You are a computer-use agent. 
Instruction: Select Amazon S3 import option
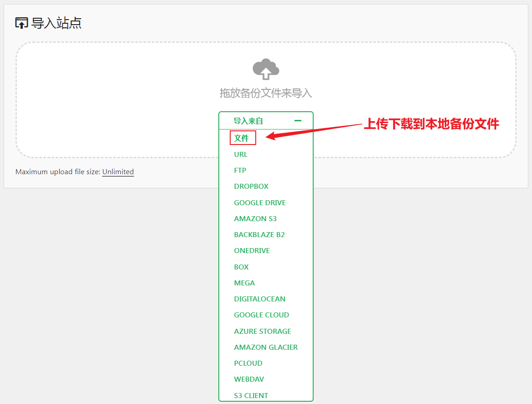pos(255,218)
